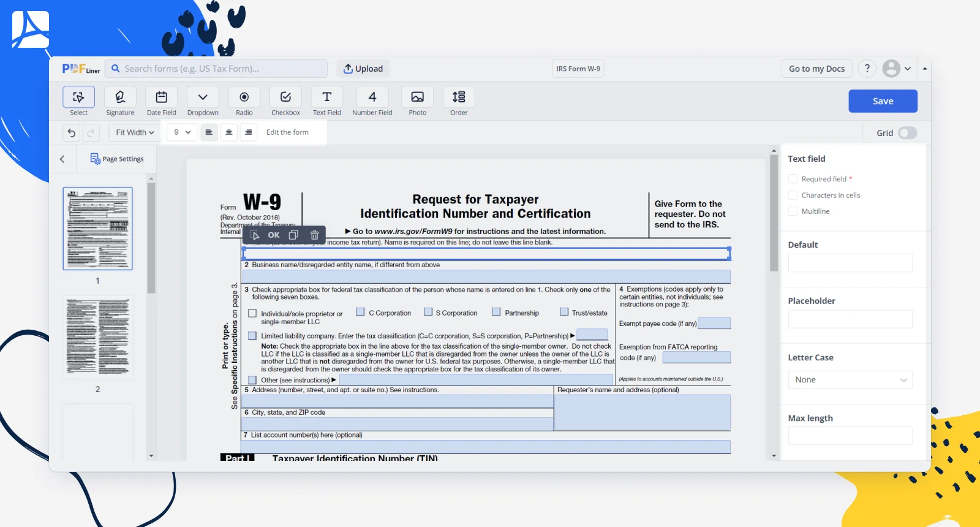Check Trust/estate box
Viewport: 980px width, 527px height.
pos(564,312)
